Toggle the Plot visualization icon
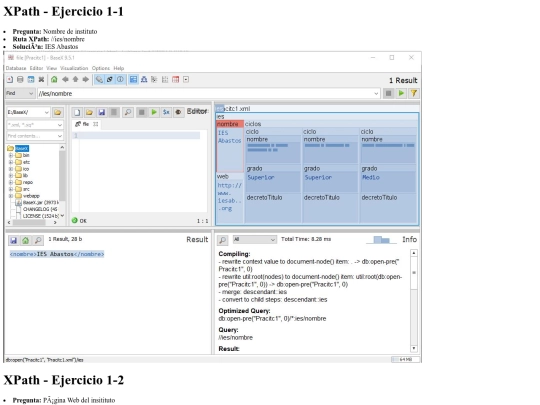This screenshot has width=540, height=405. [x=165, y=80]
